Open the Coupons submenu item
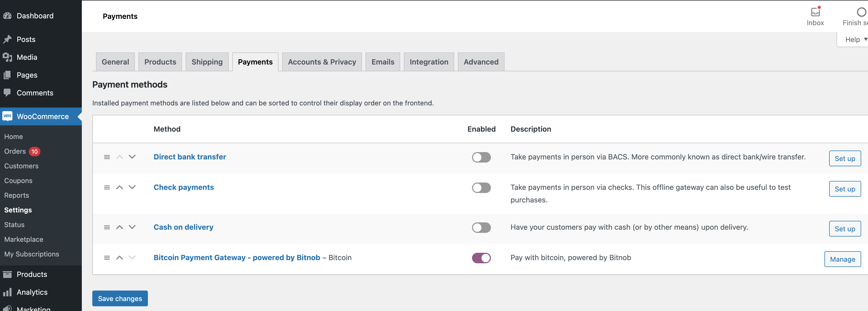The image size is (868, 311). tap(18, 181)
